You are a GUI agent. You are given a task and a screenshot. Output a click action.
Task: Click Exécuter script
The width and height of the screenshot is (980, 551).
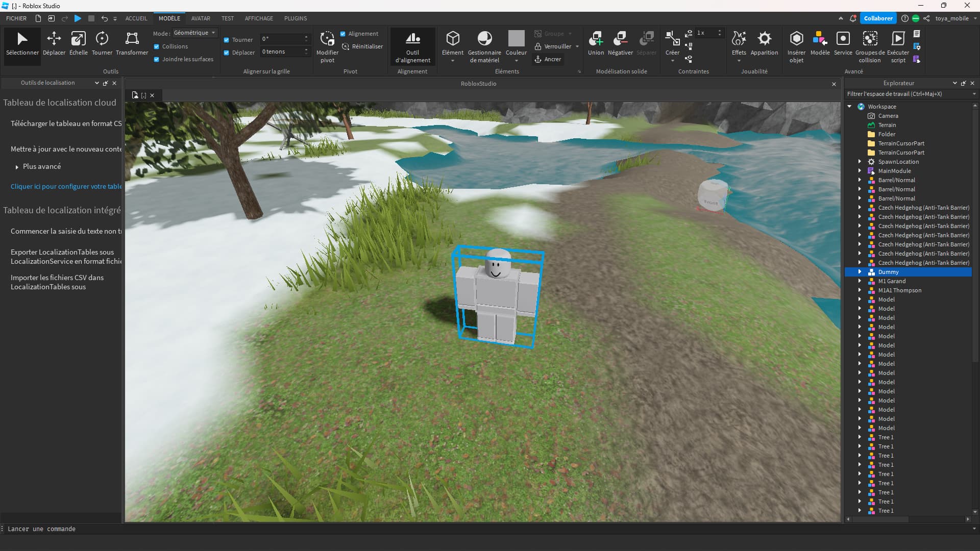coord(898,46)
